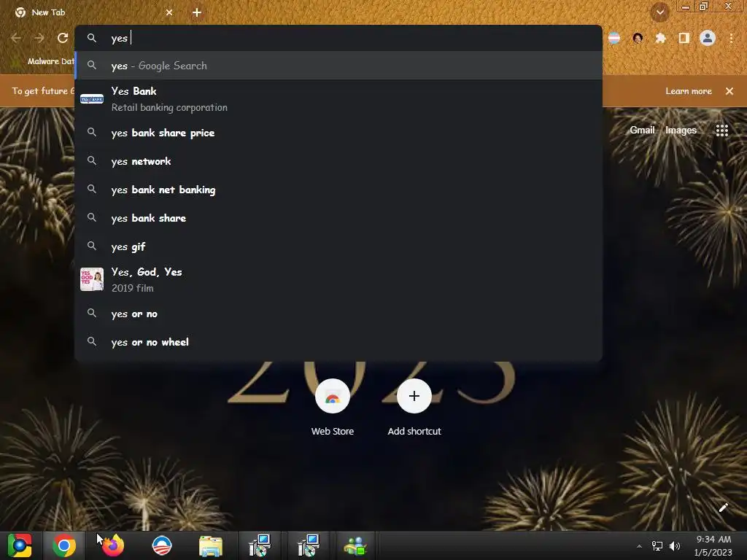This screenshot has width=747, height=560.
Task: Open the Obama logo taskbar icon
Action: [x=162, y=545]
